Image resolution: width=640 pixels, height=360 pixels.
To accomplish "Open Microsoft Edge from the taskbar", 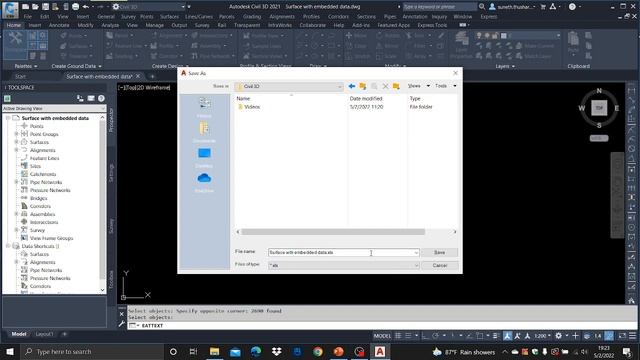I will (256, 351).
